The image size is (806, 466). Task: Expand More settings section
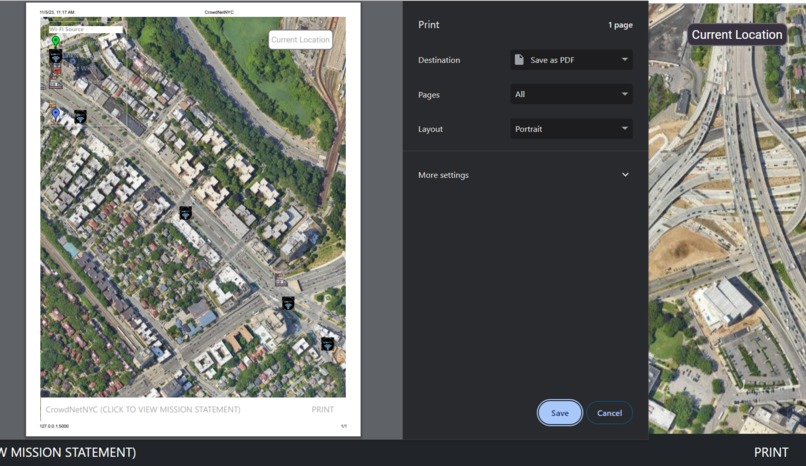pos(524,175)
